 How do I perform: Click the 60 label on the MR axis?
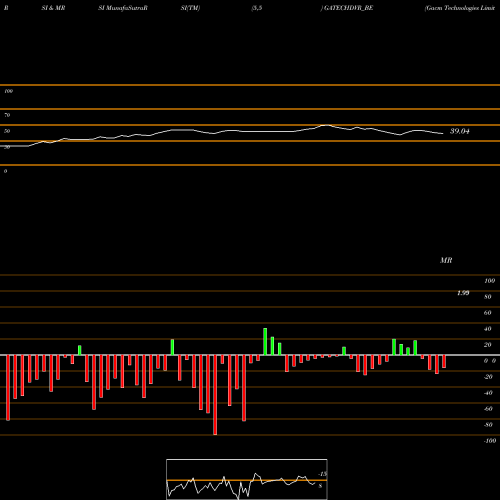488,313
